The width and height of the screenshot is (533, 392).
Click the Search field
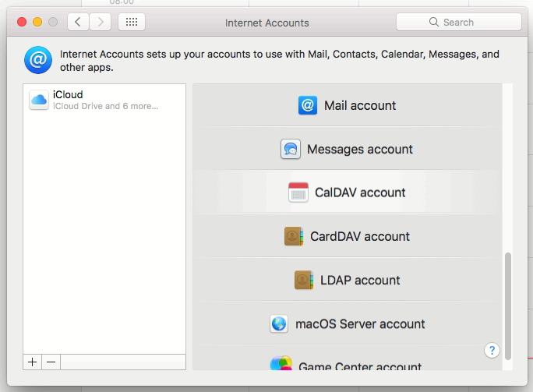458,22
